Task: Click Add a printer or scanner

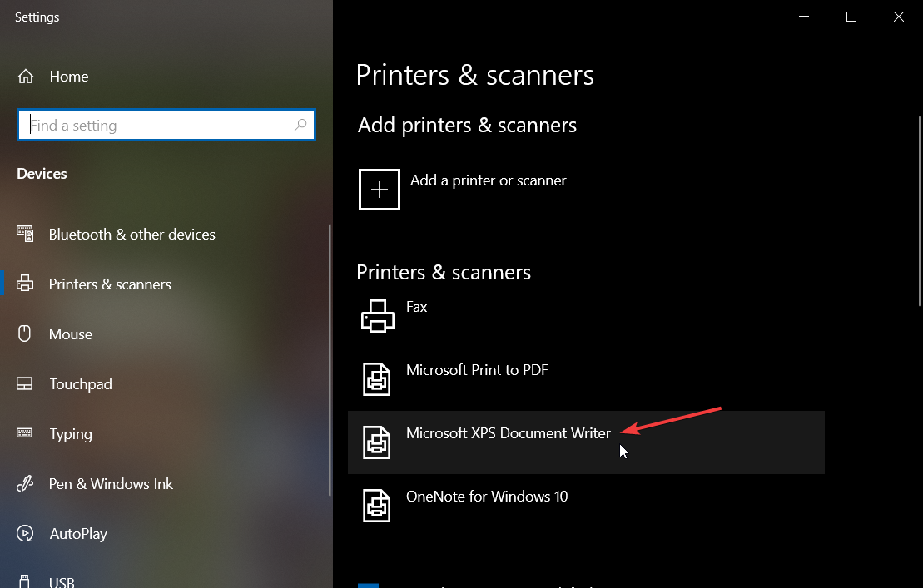Action: coord(488,180)
